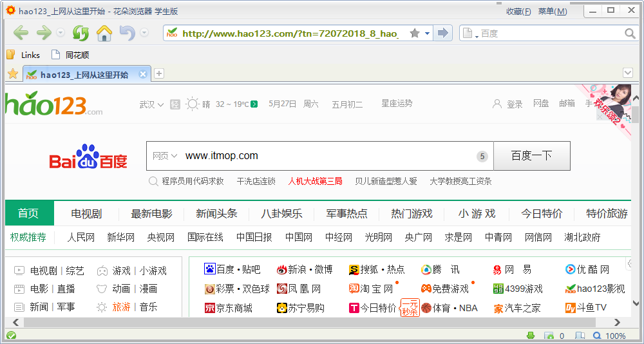This screenshot has width=644, height=344.
Task: Click the download arrow in status bar
Action: tap(530, 336)
